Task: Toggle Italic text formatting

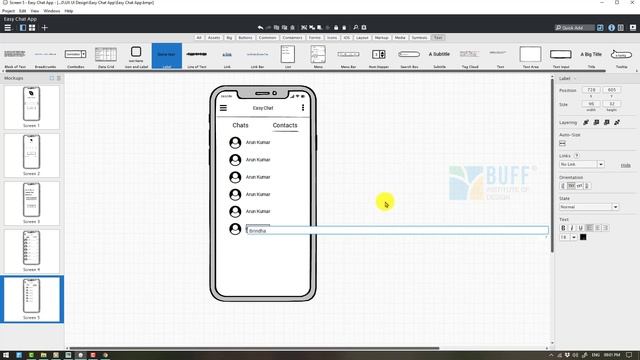Action: tap(572, 228)
